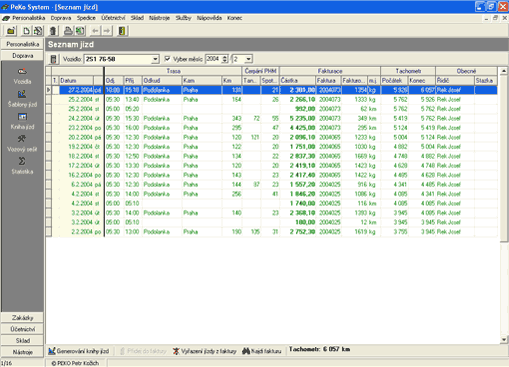509x367 pixels.
Task: Open the Nástroje menu
Action: click(159, 18)
